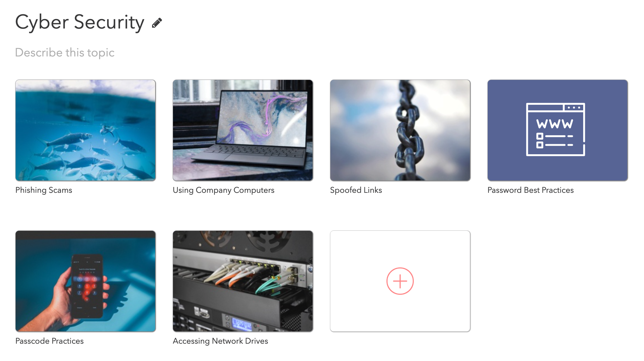Click the Cyber Security topic heading
This screenshot has height=361, width=644.
[x=80, y=22]
